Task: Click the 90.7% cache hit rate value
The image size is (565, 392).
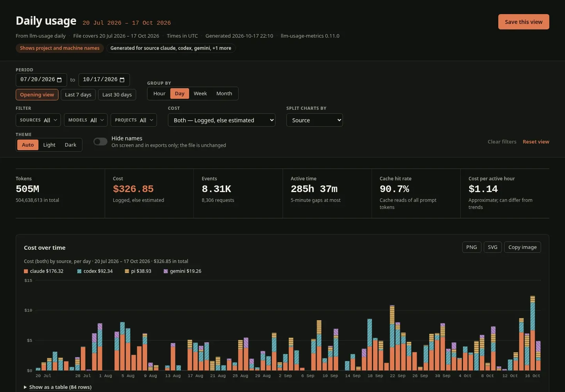Action: [x=394, y=189]
